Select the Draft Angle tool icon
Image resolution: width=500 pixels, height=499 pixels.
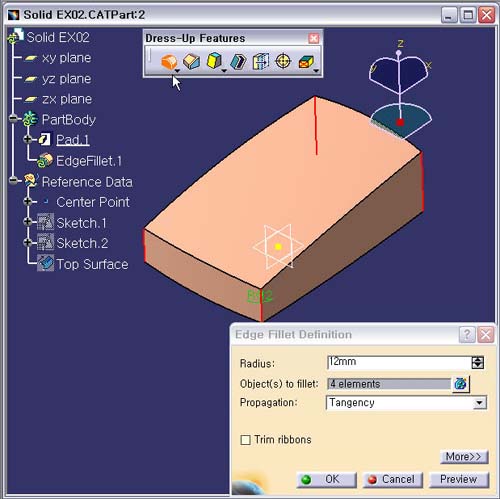[x=214, y=61]
